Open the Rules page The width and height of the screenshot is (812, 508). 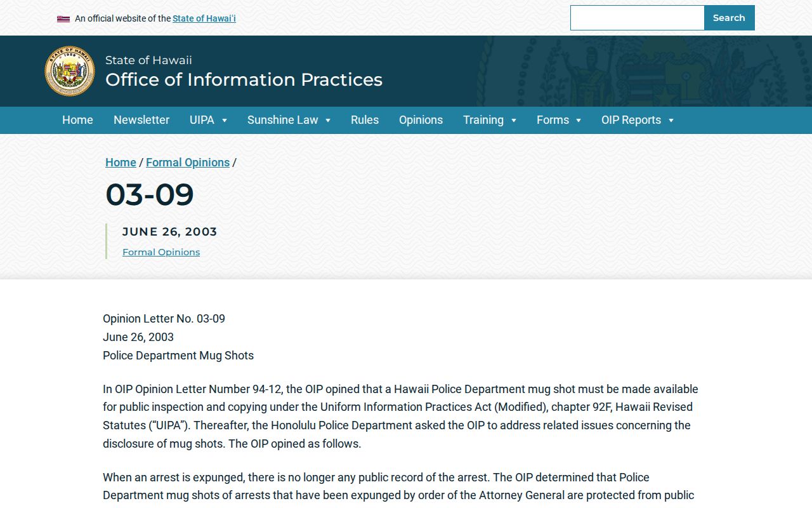pyautogui.click(x=365, y=120)
